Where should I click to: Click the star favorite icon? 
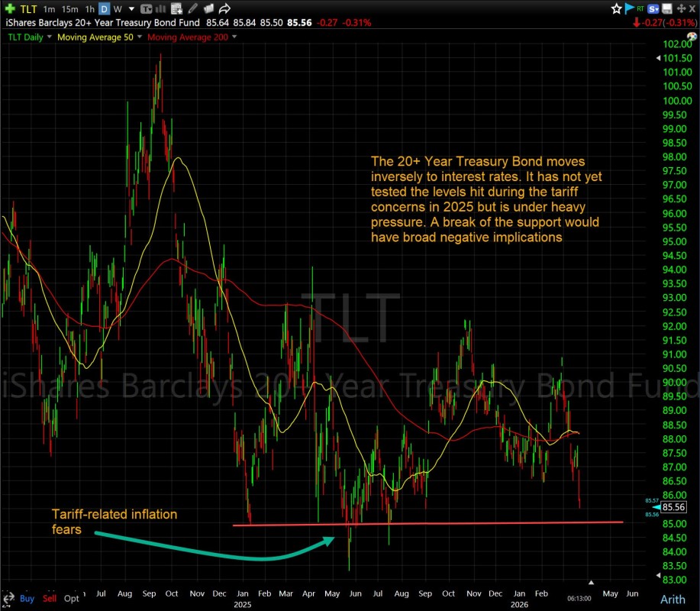point(616,9)
